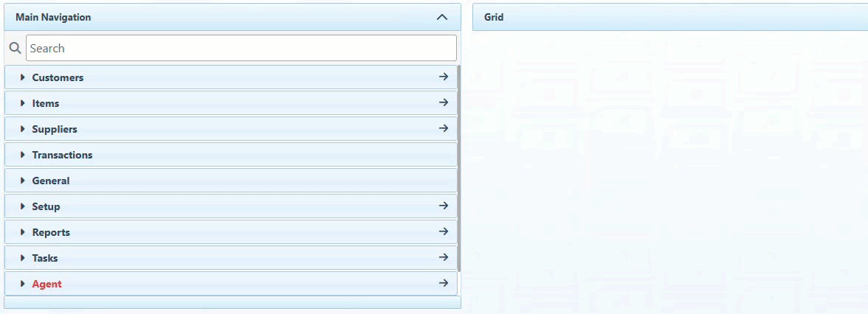The height and width of the screenshot is (314, 868).
Task: Click the Suppliers label text
Action: tap(55, 129)
